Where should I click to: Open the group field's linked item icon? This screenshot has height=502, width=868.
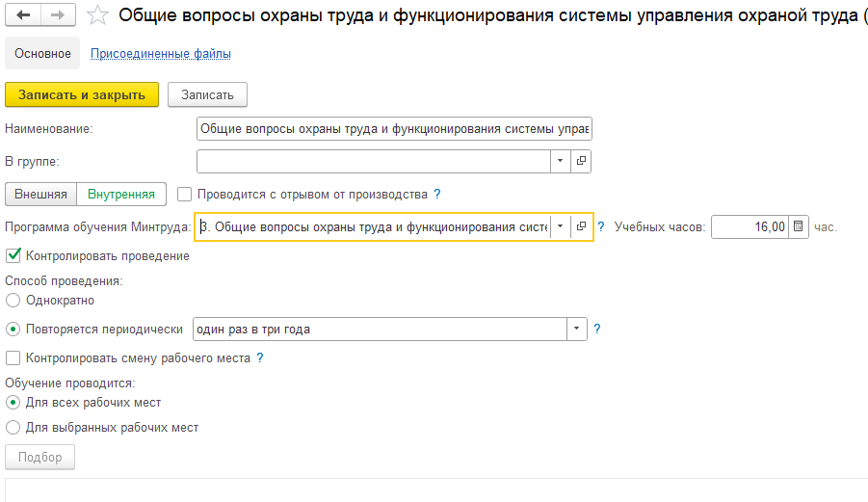click(x=581, y=161)
